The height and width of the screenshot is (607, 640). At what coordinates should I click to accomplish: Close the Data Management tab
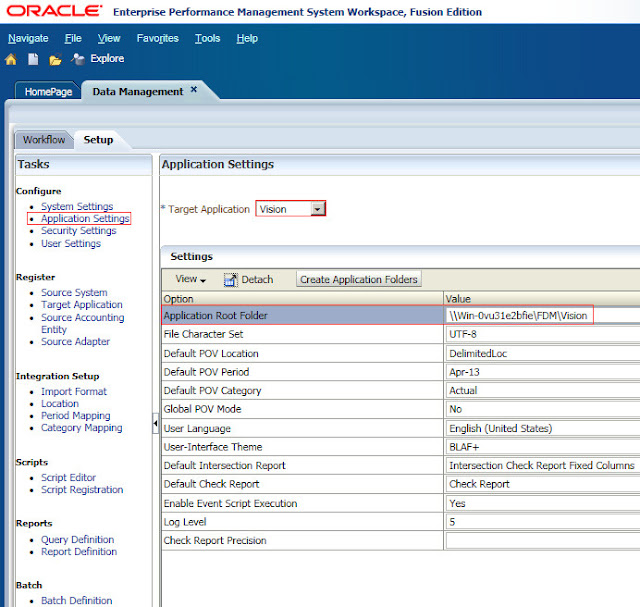pos(194,89)
